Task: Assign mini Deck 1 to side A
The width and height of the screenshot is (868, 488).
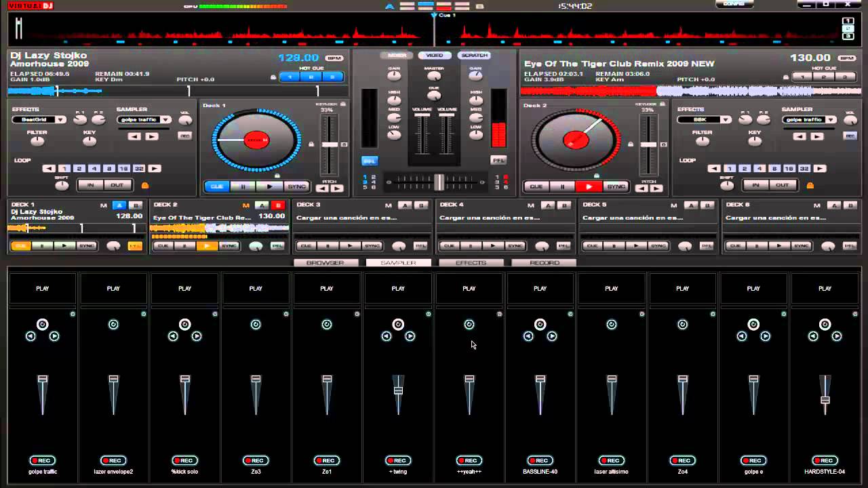Action: click(120, 205)
